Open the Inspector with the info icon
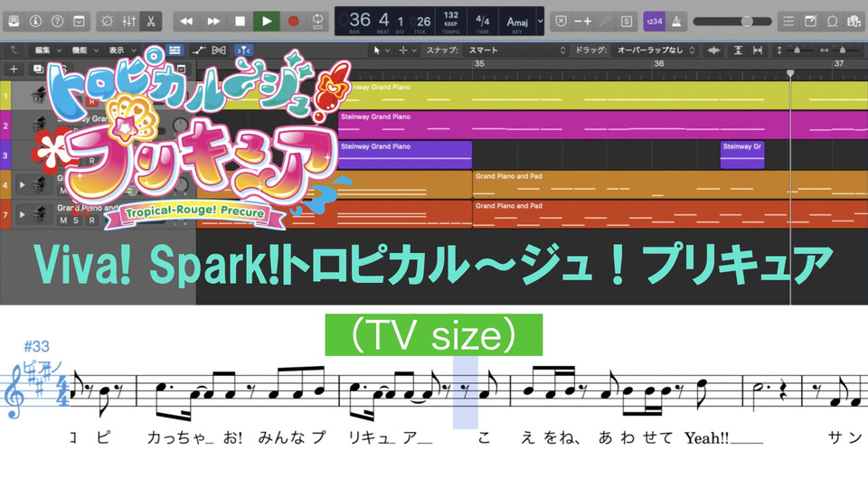Screen dimensions: 868x488 click(35, 22)
